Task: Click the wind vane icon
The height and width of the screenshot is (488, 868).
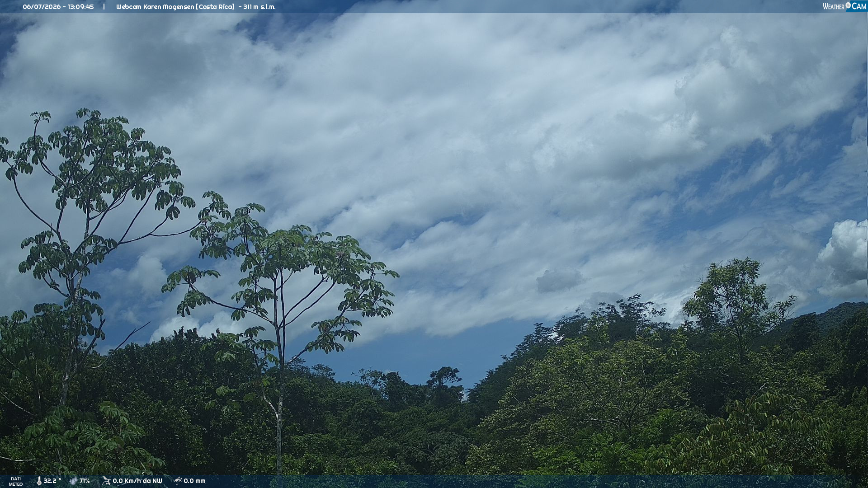Action: [x=106, y=481]
